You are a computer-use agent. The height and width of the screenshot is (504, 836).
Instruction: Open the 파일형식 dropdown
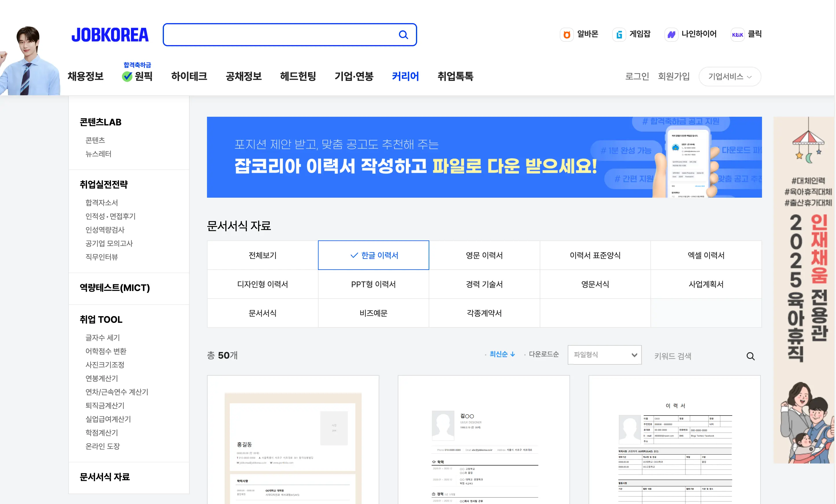(605, 355)
